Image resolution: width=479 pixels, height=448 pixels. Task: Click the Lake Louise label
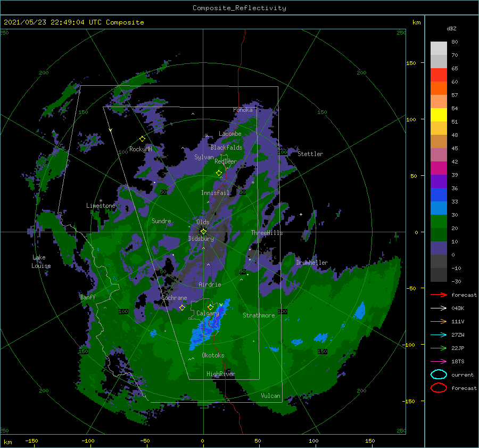tap(41, 262)
